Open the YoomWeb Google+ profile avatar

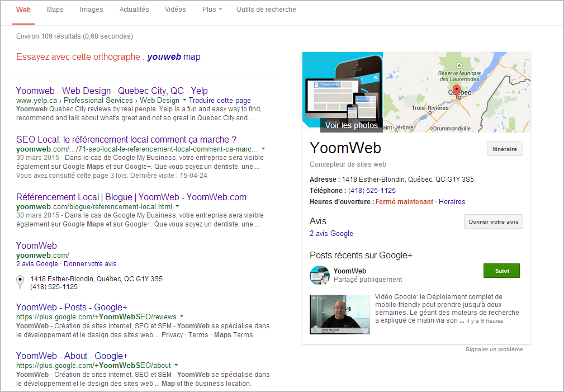tap(320, 275)
